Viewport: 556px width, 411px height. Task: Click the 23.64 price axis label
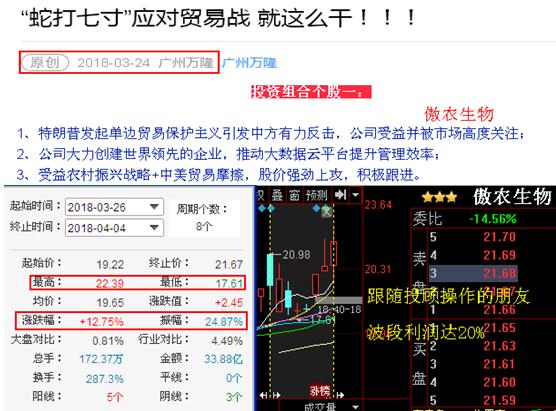click(x=378, y=205)
